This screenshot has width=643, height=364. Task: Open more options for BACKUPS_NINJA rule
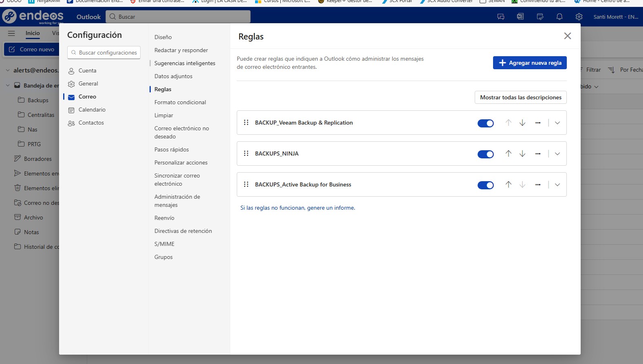537,153
